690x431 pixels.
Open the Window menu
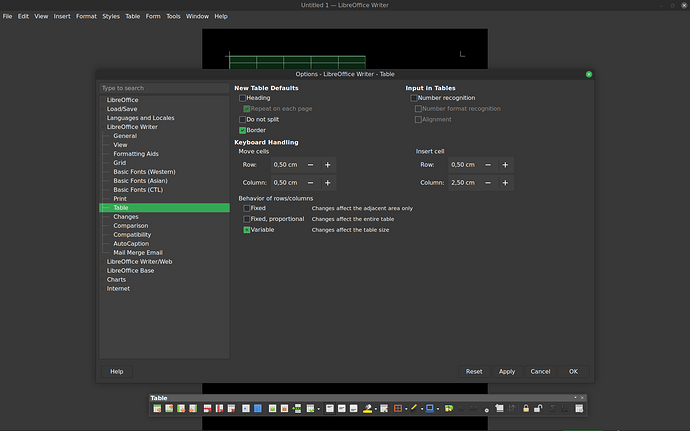(197, 16)
